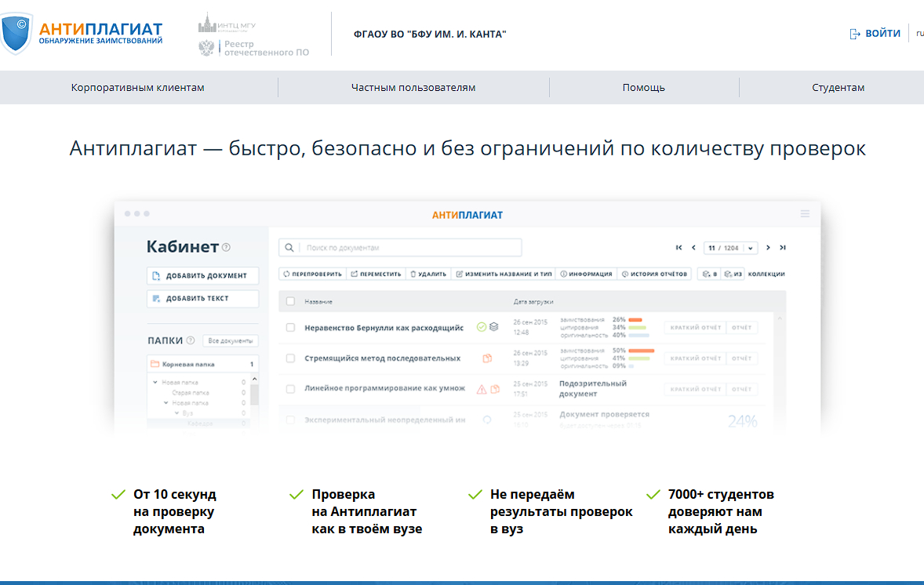
Task: Click the green checkmark next to Неравенство Бернулли
Action: point(482,325)
